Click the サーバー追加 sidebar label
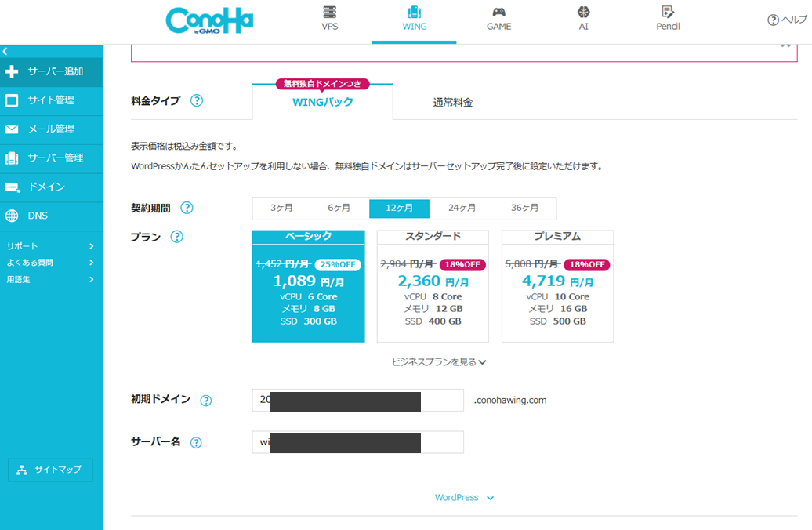 tap(56, 71)
